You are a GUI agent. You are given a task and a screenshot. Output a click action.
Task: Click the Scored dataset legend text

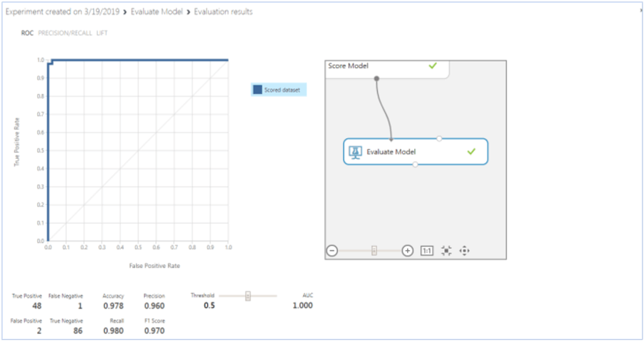pos(283,90)
